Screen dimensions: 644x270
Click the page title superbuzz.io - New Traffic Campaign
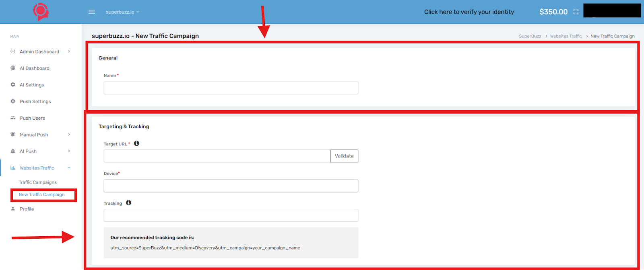(x=145, y=36)
